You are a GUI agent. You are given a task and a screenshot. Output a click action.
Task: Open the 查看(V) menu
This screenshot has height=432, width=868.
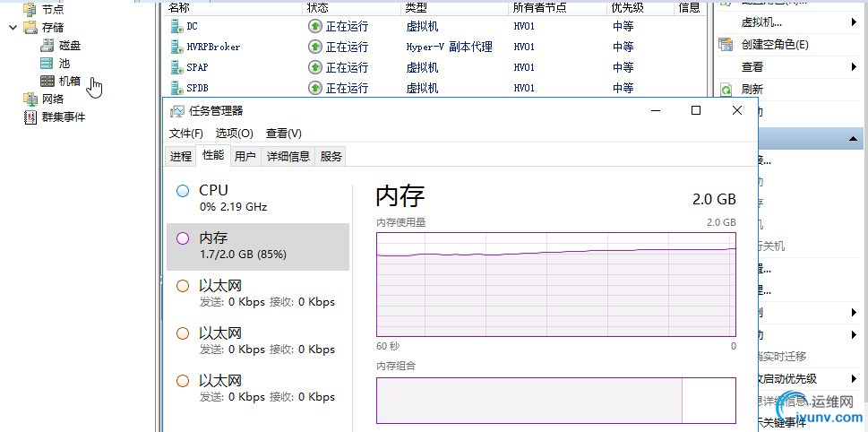[x=283, y=134]
